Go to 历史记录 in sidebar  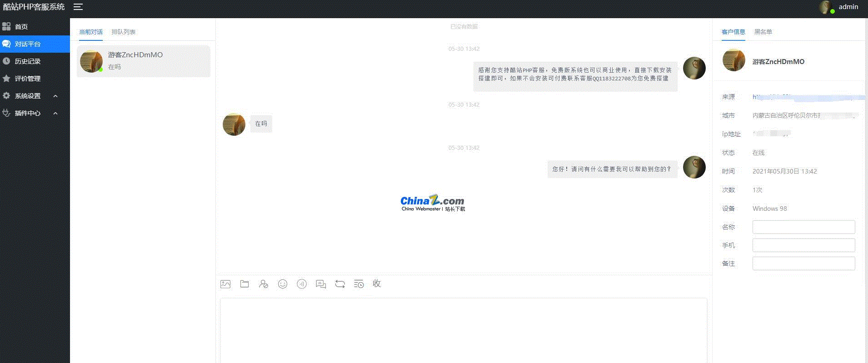(x=28, y=61)
